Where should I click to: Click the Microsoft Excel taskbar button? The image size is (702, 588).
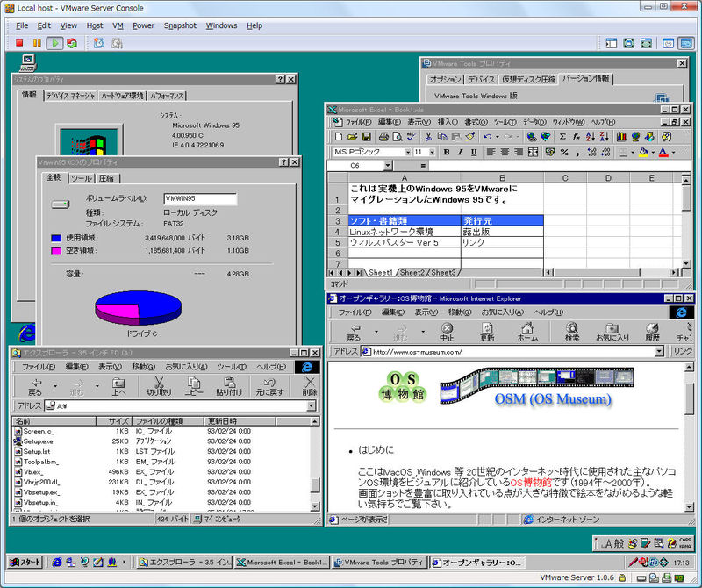coord(283,562)
